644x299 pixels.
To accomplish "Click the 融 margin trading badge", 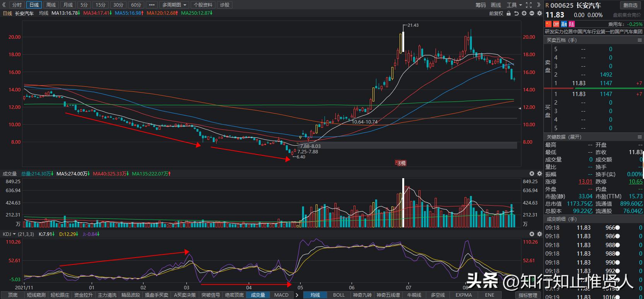I will [x=564, y=24].
